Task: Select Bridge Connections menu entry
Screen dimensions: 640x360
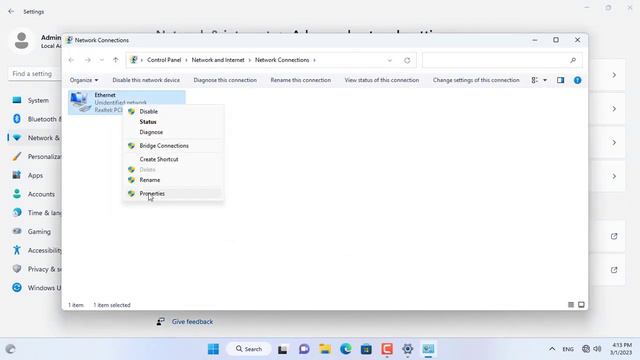Action: (x=173, y=146)
